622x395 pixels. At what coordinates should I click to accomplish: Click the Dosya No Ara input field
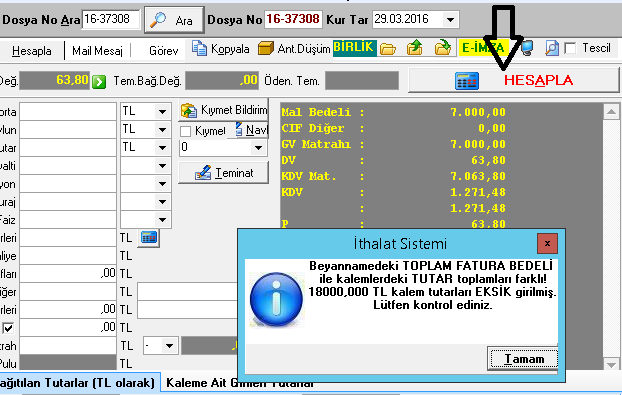click(x=111, y=19)
